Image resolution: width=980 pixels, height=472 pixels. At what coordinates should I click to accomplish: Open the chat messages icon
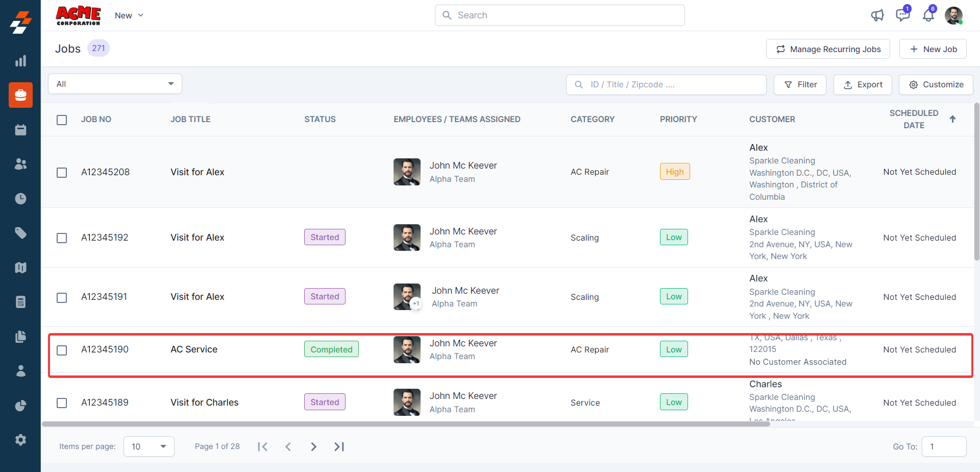[x=902, y=15]
